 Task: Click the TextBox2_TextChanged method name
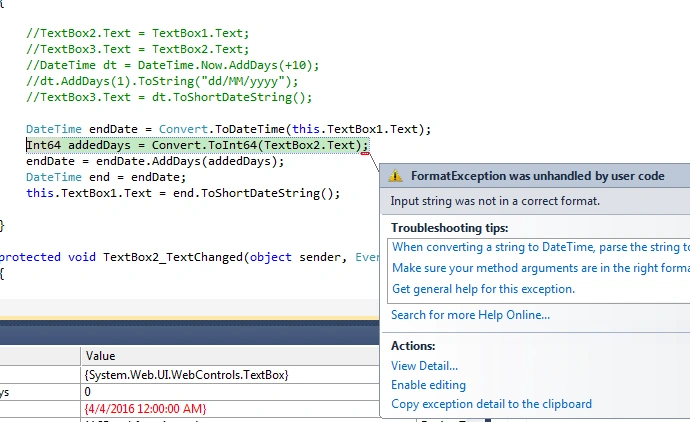173,257
